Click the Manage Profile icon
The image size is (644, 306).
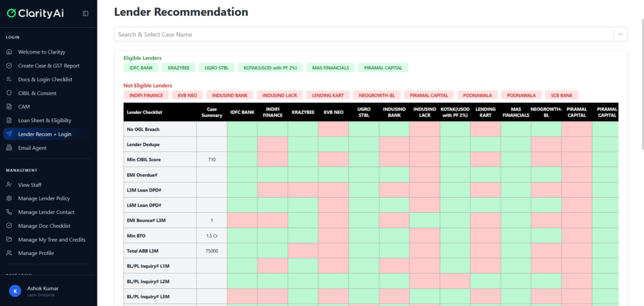(9, 253)
